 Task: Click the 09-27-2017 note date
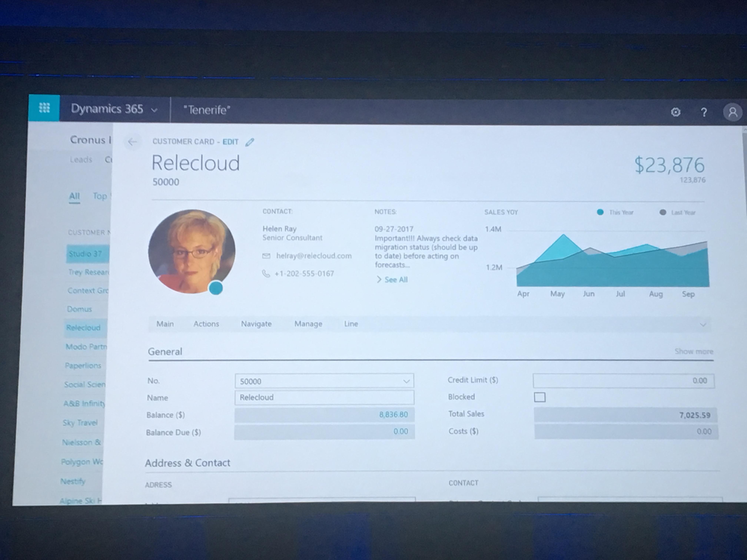(x=394, y=229)
